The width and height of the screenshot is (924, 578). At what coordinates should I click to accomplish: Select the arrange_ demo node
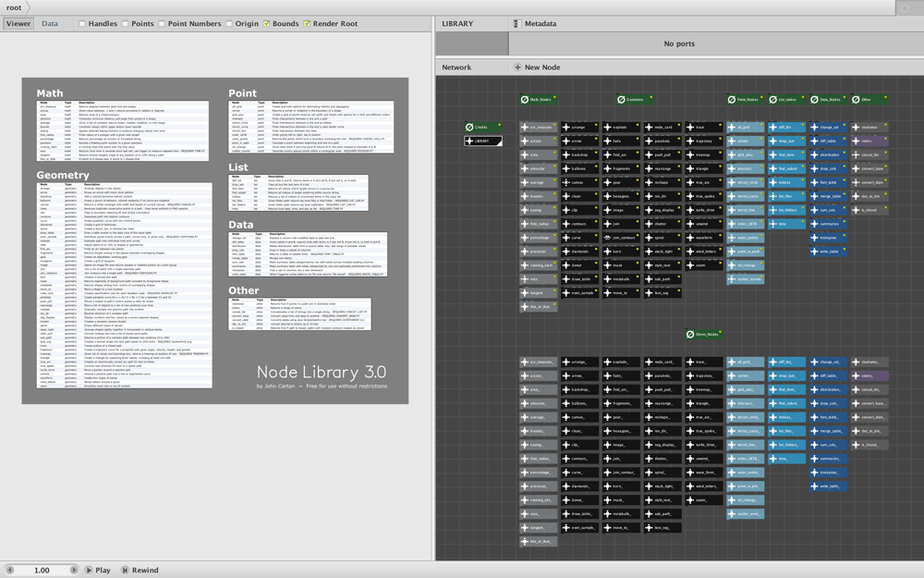click(579, 363)
